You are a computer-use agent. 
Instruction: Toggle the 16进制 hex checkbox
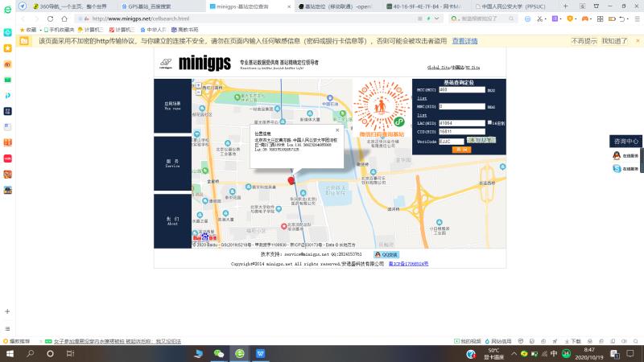pyautogui.click(x=489, y=122)
